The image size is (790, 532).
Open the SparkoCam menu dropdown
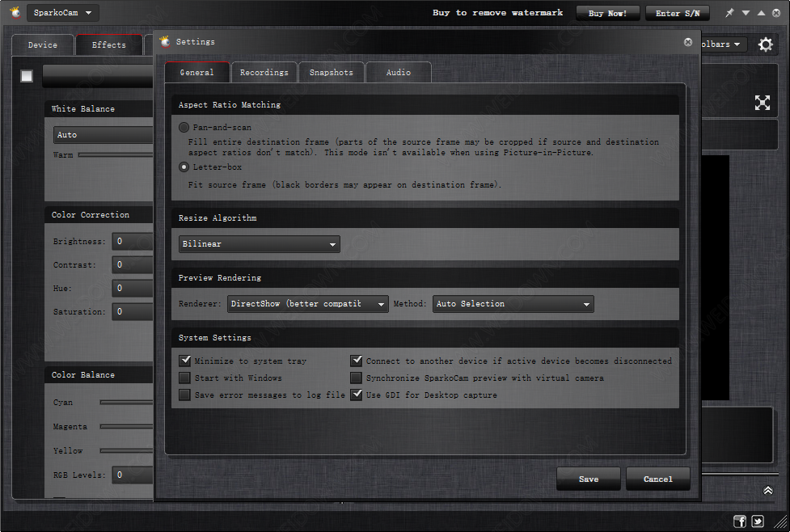coord(62,13)
